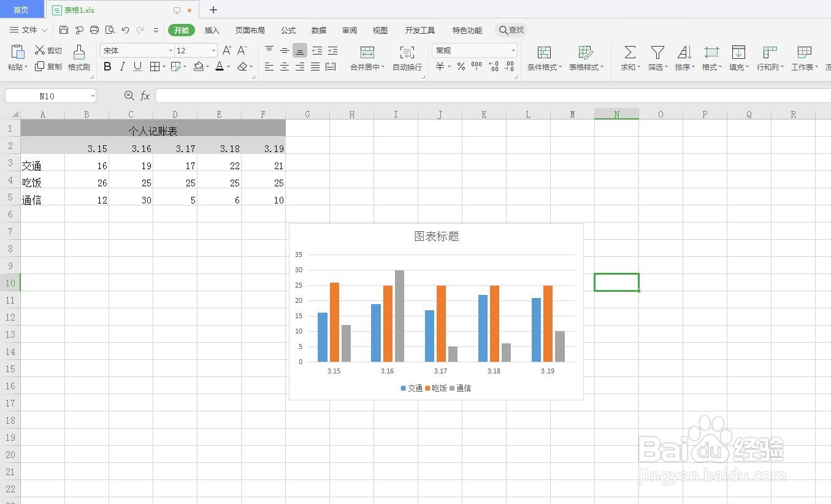The height and width of the screenshot is (504, 831).
Task: Open the 数据 ribbon tab
Action: click(x=318, y=29)
